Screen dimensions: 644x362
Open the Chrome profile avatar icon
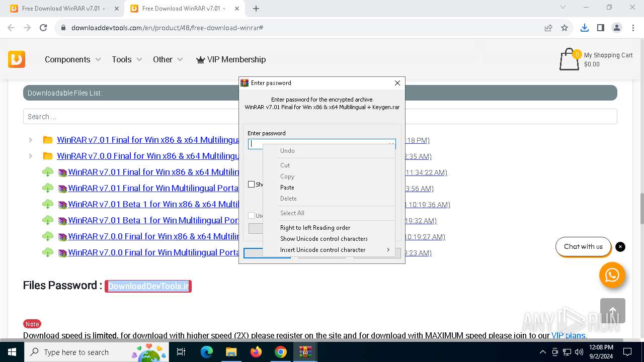tap(617, 28)
